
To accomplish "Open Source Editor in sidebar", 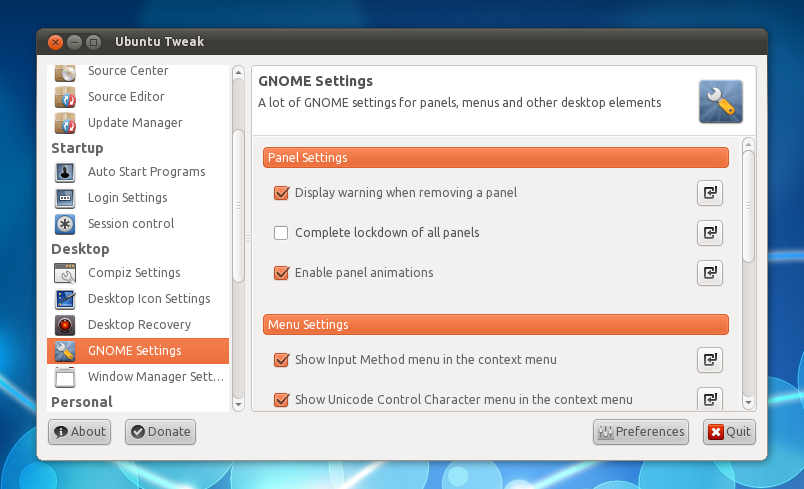I will (x=138, y=97).
